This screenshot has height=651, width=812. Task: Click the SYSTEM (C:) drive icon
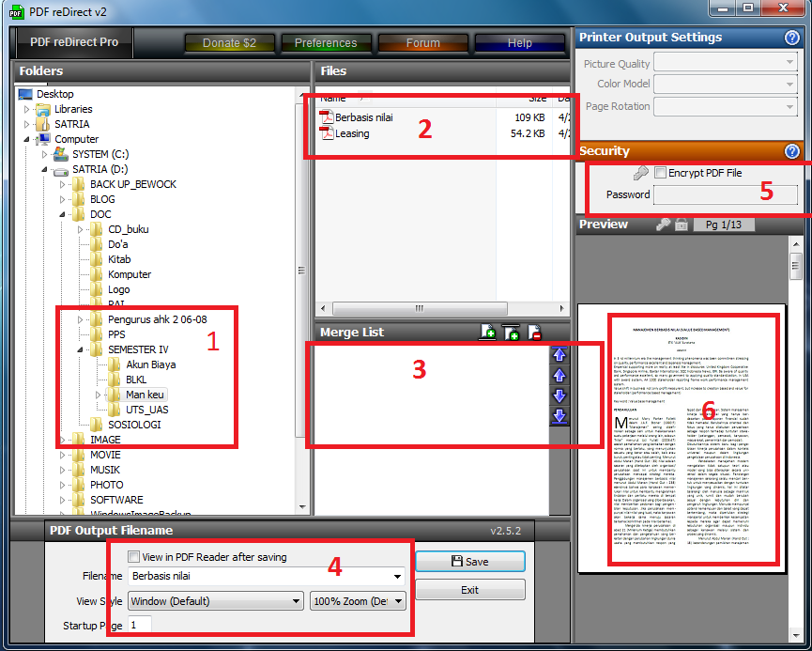pos(61,154)
